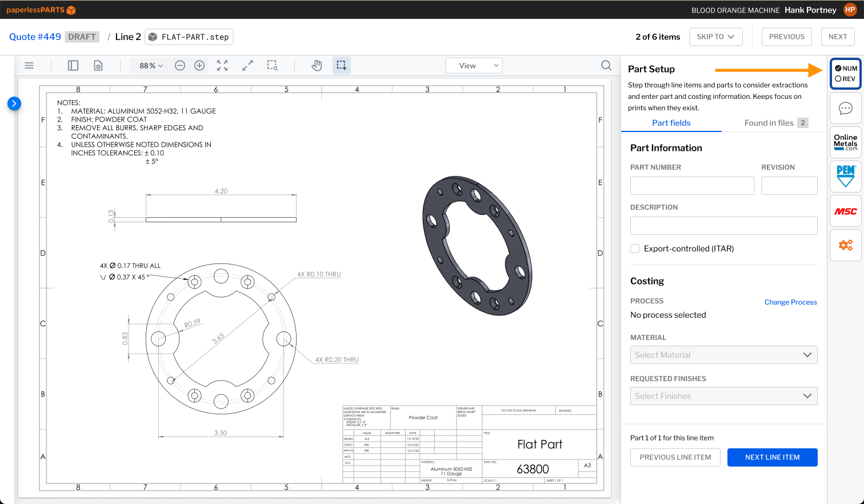
Task: Click the 3D part thumbnail in drawing
Action: pyautogui.click(x=477, y=245)
